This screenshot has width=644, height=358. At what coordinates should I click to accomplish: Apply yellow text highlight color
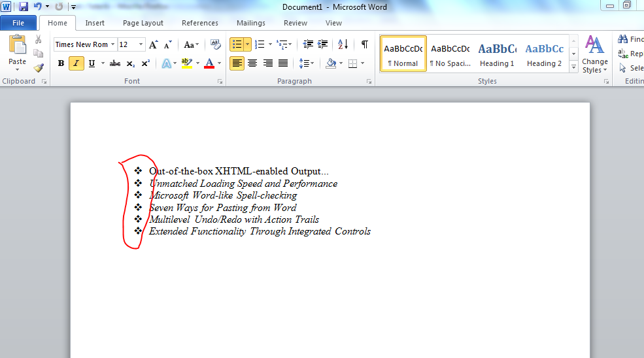click(x=187, y=63)
